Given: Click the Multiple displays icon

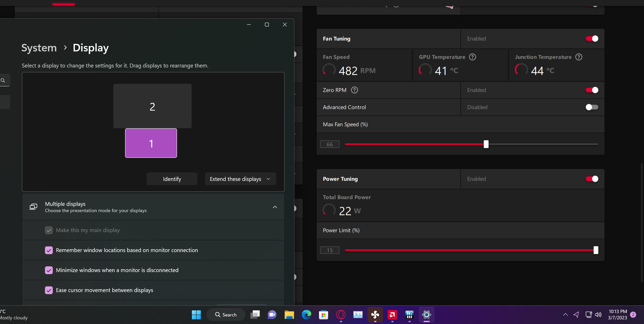Looking at the screenshot, I should (33, 207).
